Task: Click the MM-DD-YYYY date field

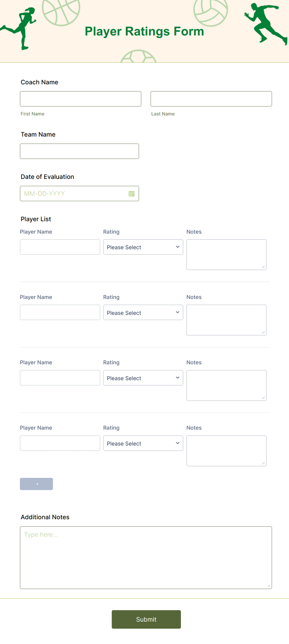Action: tap(71, 193)
